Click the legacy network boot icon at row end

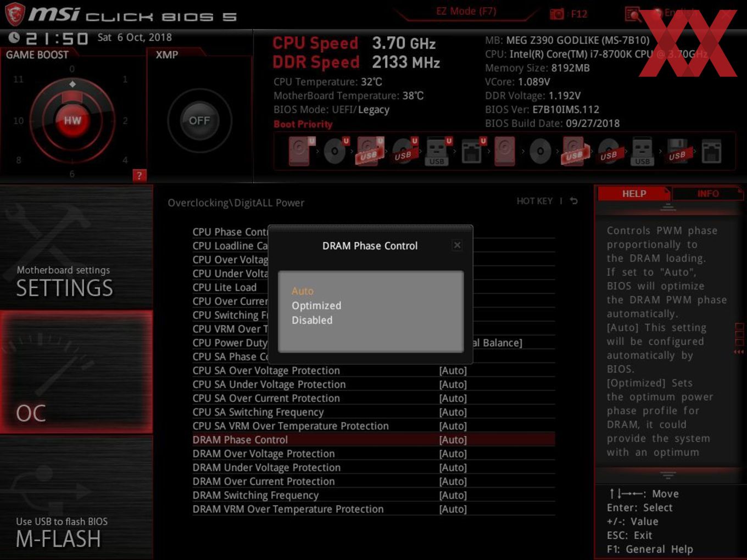coord(711,151)
